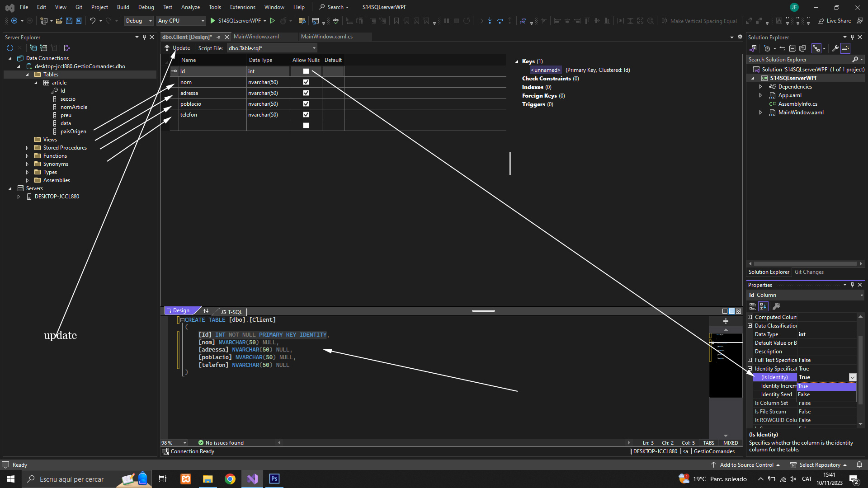Click the Windows taskbar search box

(x=71, y=479)
